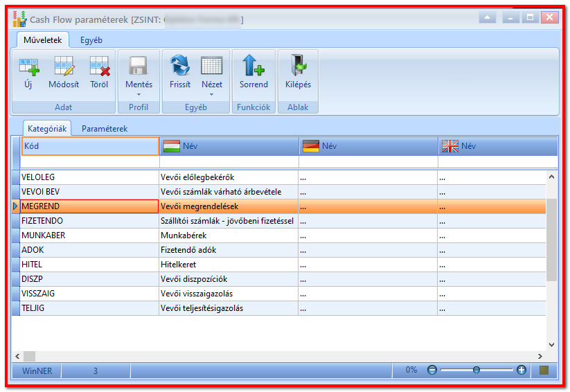Click the Vevői teljesítésigazolás name cell

point(229,308)
